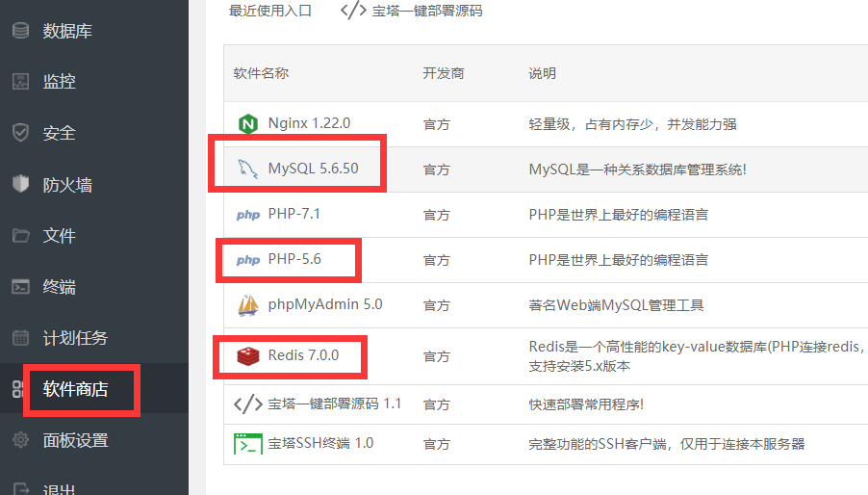Click the php icon beside PHP-5.6
This screenshot has width=868, height=495.
[248, 260]
